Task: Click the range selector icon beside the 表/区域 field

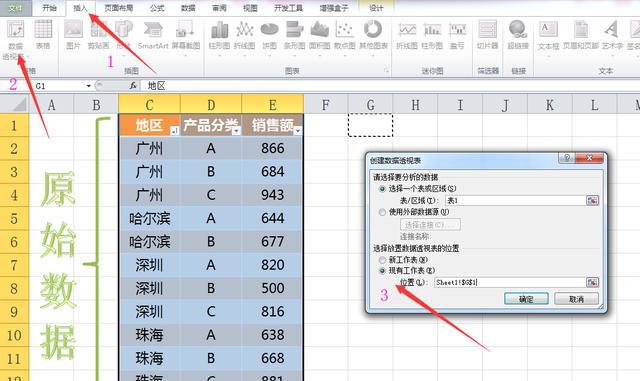Action: (592, 200)
